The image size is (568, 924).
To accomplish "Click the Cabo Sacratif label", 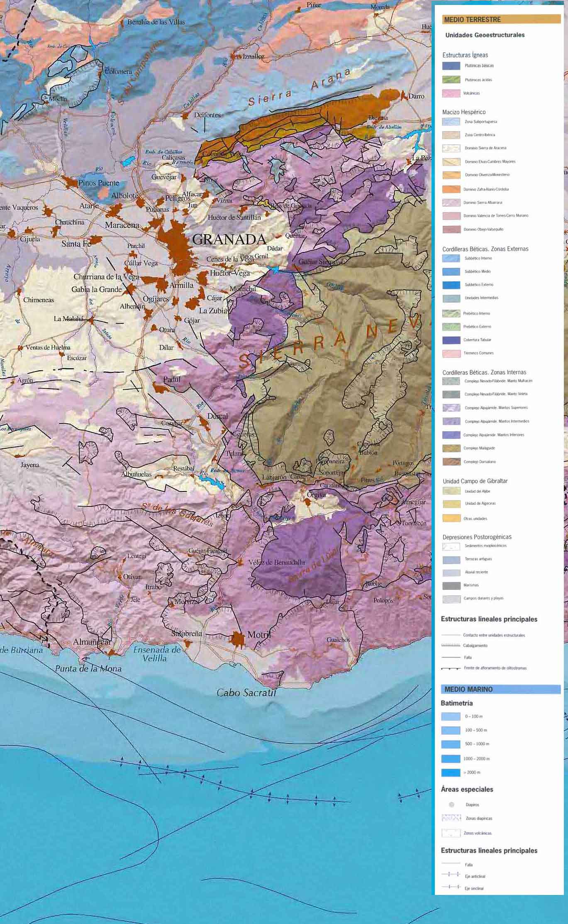I will [x=246, y=692].
